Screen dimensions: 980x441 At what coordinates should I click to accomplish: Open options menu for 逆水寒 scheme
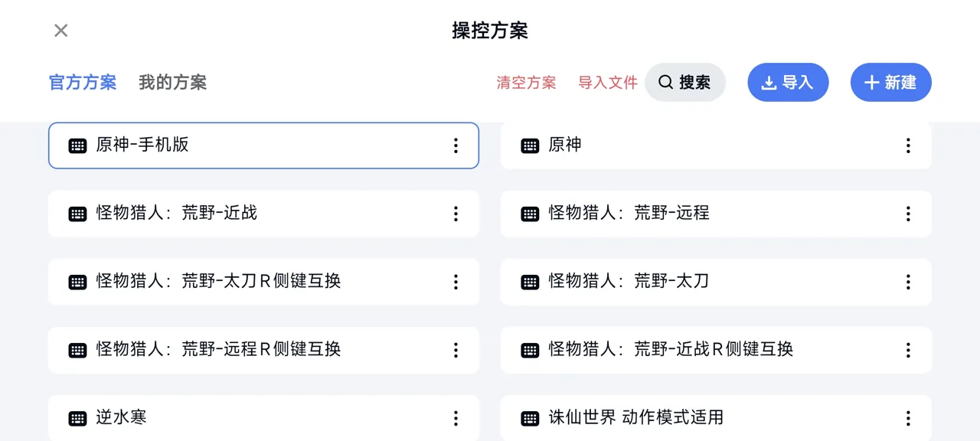point(456,418)
